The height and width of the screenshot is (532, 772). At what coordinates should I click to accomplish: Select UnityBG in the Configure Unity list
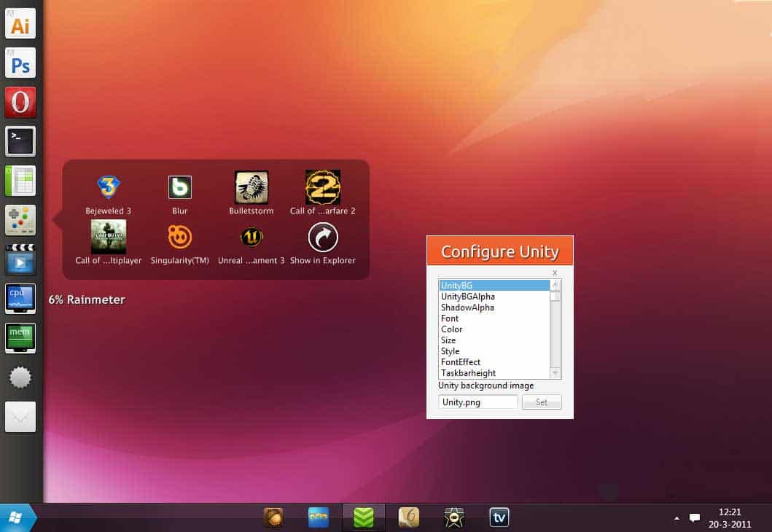pyautogui.click(x=494, y=286)
